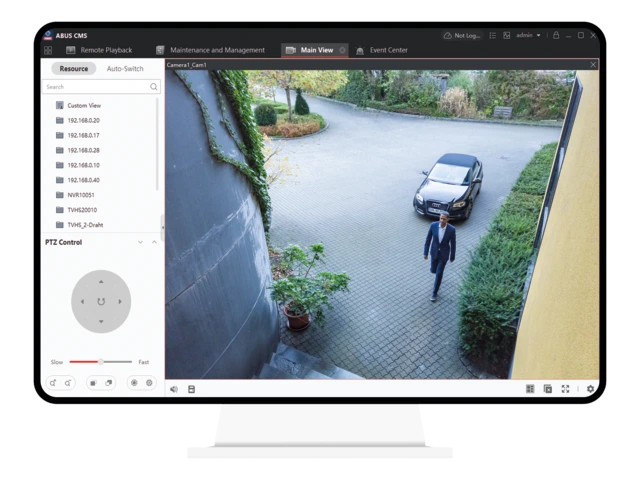Tilt camera down with PTZ arrow
The width and height of the screenshot is (640, 480).
tap(101, 322)
